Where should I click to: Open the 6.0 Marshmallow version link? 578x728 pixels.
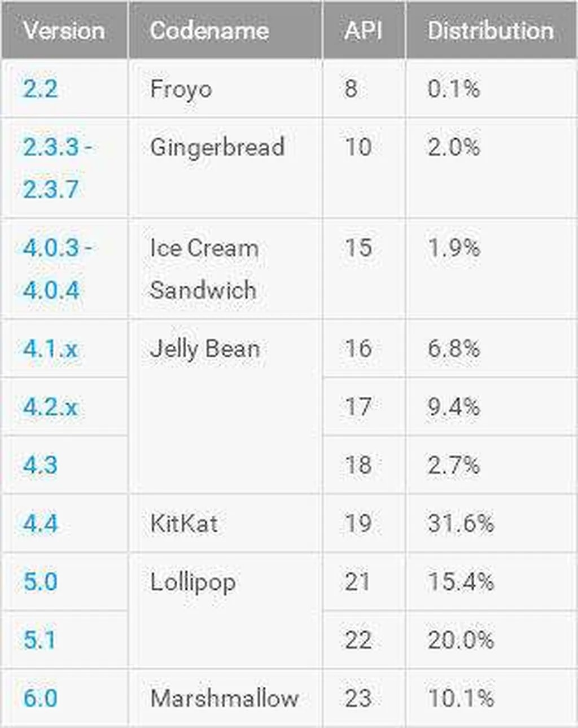pyautogui.click(x=41, y=698)
